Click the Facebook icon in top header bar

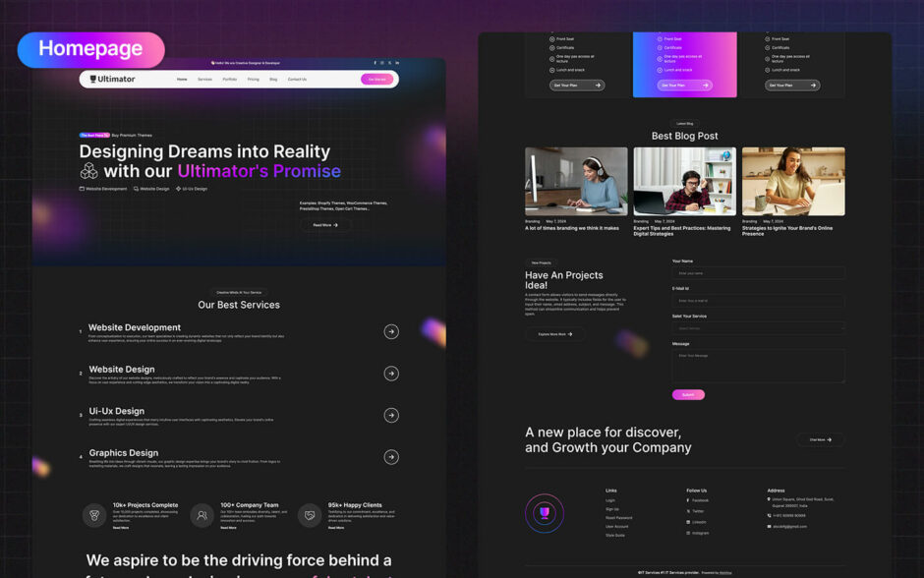(375, 63)
